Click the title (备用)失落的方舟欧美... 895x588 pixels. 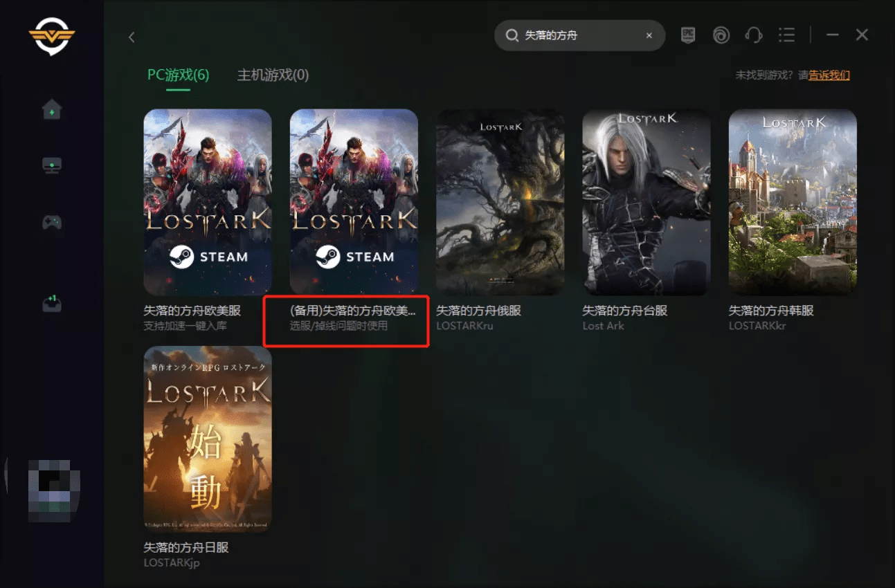(x=353, y=311)
